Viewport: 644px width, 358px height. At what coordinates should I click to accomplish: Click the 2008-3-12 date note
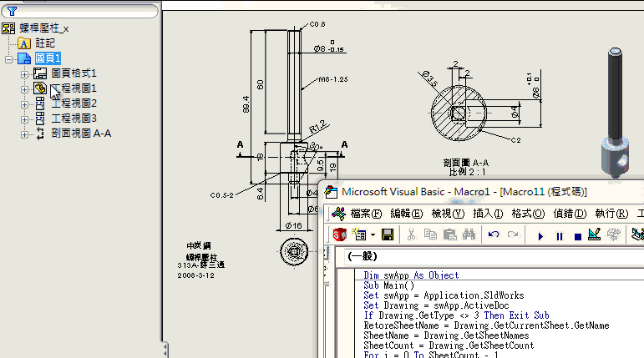(196, 275)
